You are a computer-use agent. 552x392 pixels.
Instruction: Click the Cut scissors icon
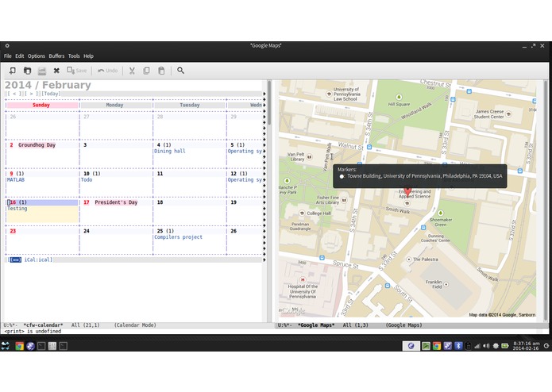[x=132, y=71]
